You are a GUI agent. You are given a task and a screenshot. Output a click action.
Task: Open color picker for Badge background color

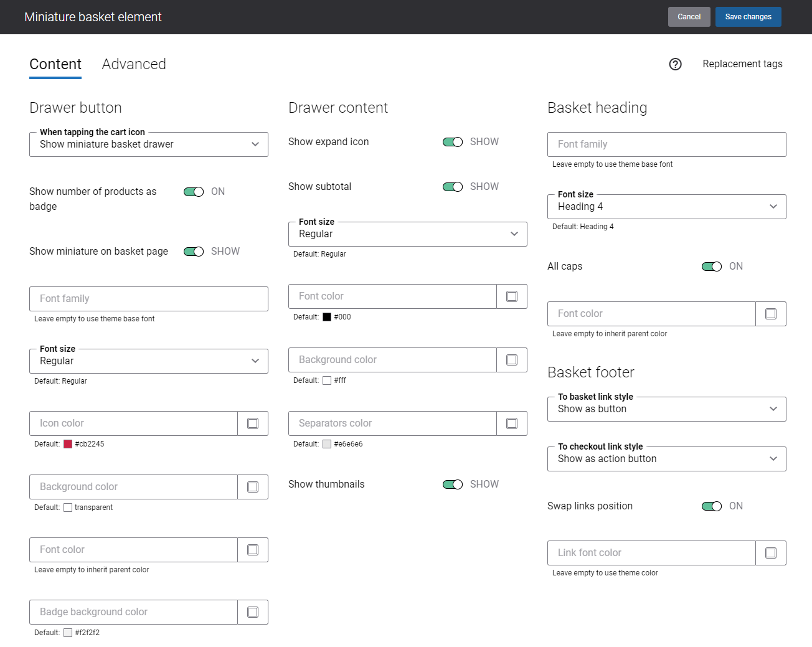253,612
